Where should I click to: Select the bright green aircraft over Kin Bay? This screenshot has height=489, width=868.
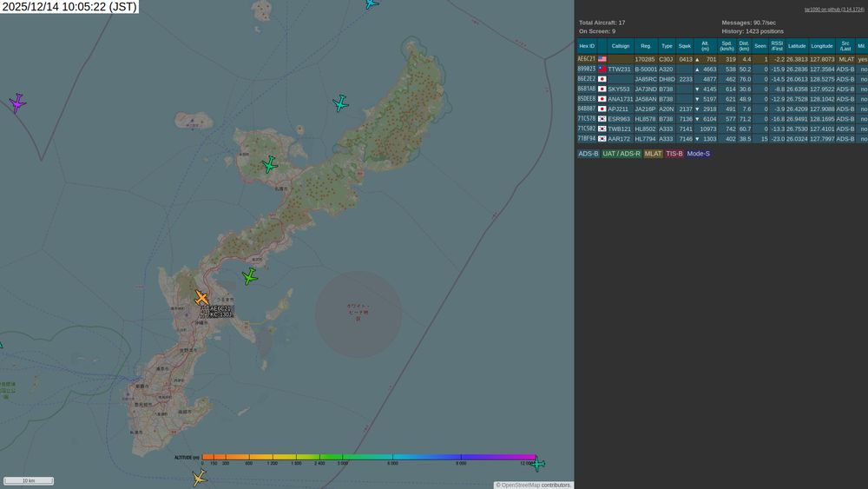coord(250,276)
